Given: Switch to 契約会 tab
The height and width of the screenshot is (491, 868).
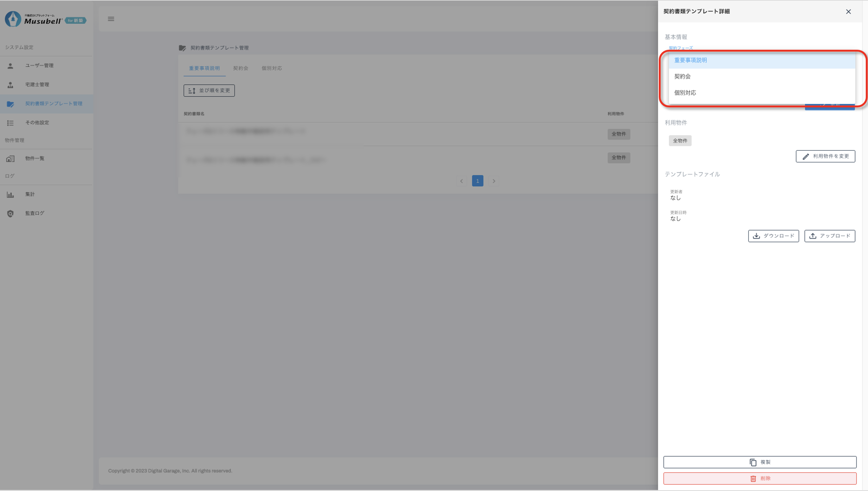Looking at the screenshot, I should coord(240,68).
